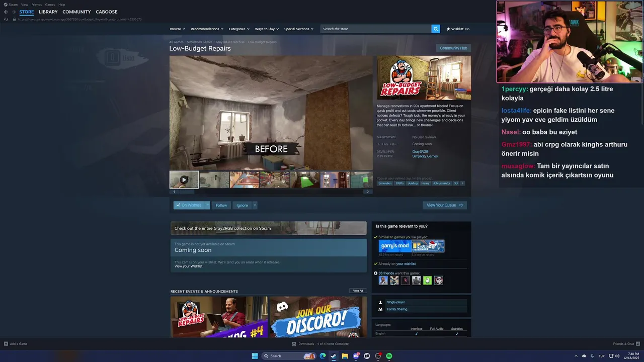The height and width of the screenshot is (362, 644).
Task: Add more tags with plus button
Action: tap(462, 183)
